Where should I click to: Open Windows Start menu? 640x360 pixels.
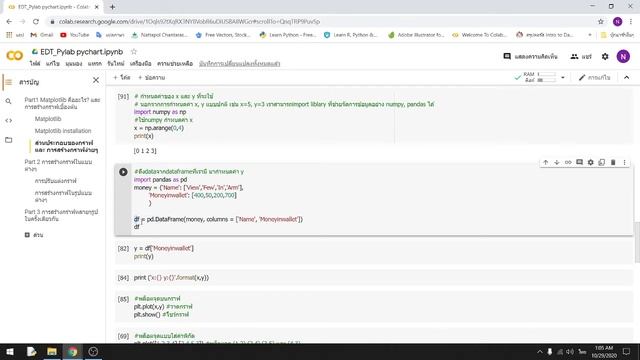tap(10, 351)
